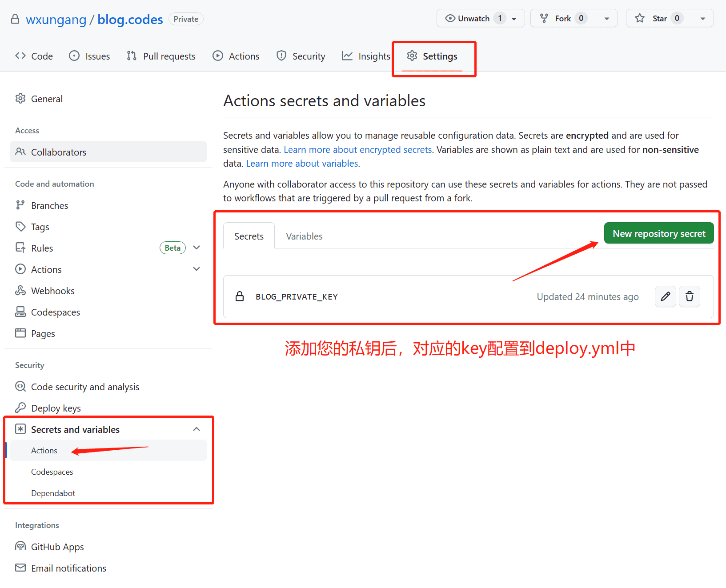Click the Branches git-branch icon
The width and height of the screenshot is (726, 588).
tap(20, 205)
